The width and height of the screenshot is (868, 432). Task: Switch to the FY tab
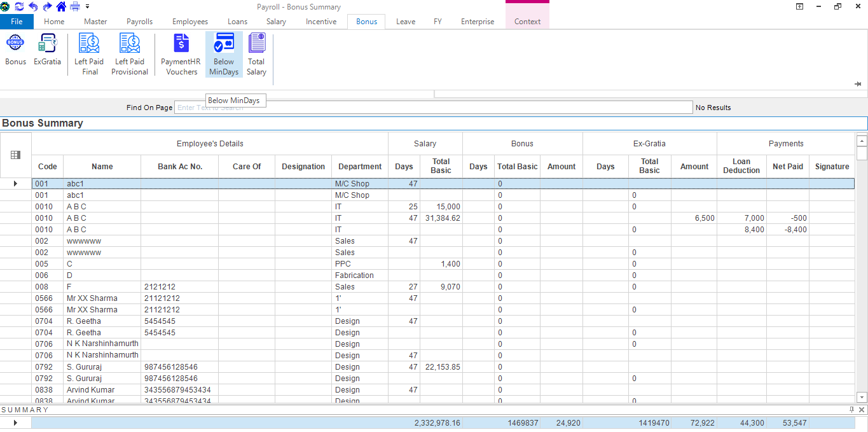[x=437, y=22]
